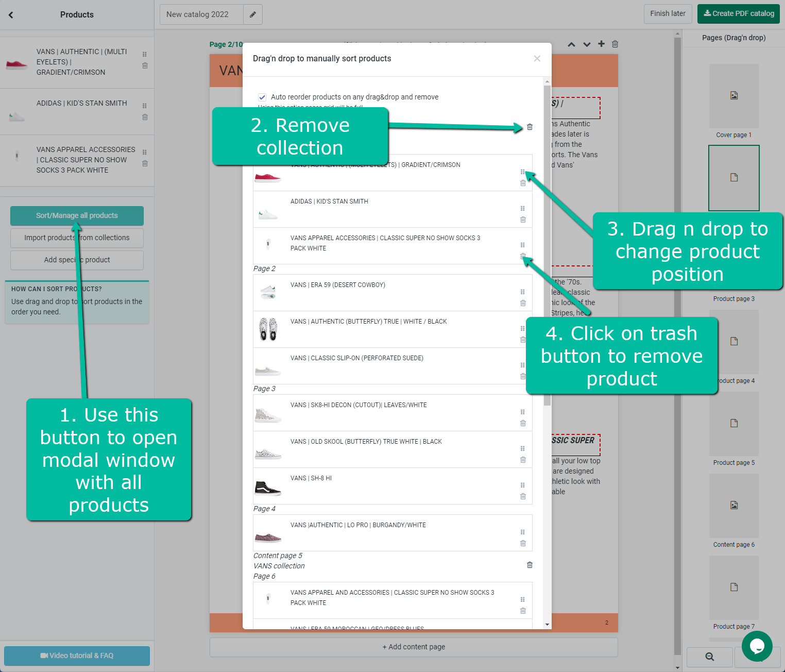Remove first collection with trash icon in modal

click(530, 127)
